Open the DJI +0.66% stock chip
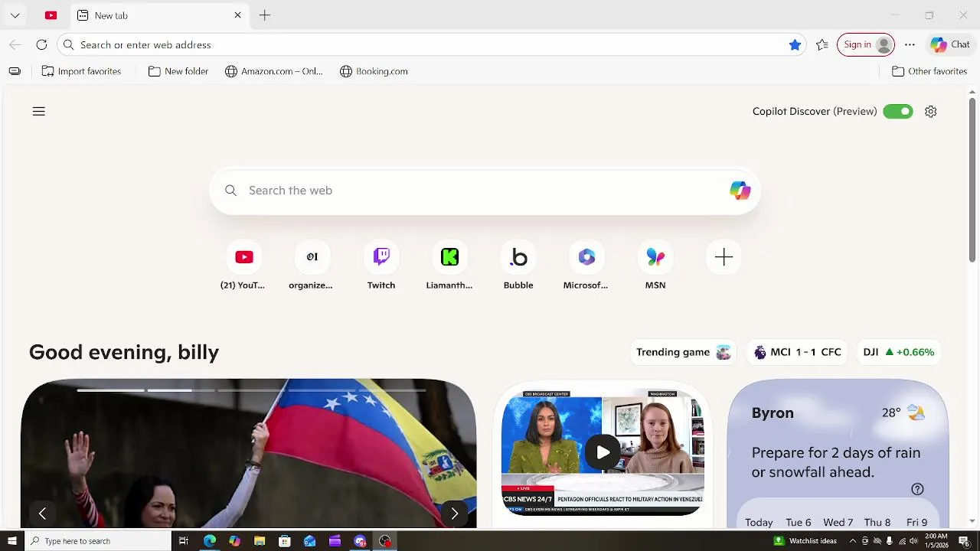The image size is (980, 551). [899, 352]
